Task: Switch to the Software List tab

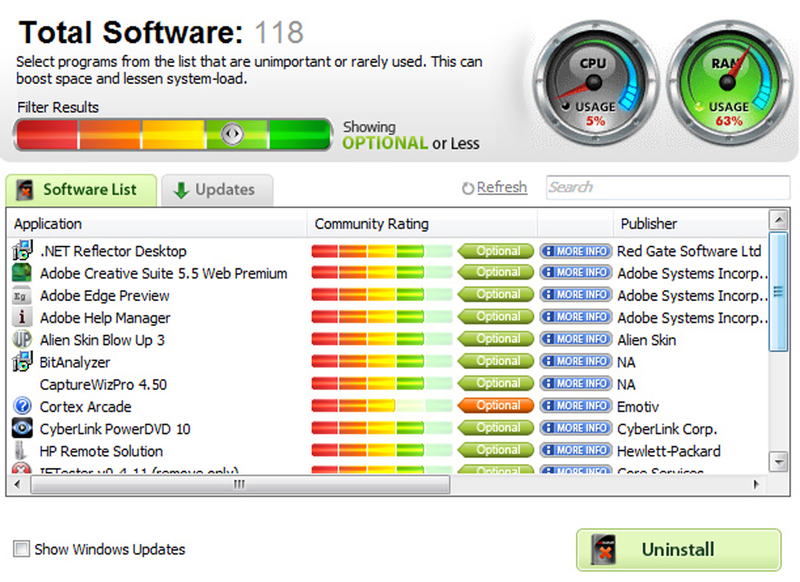Action: click(x=81, y=190)
